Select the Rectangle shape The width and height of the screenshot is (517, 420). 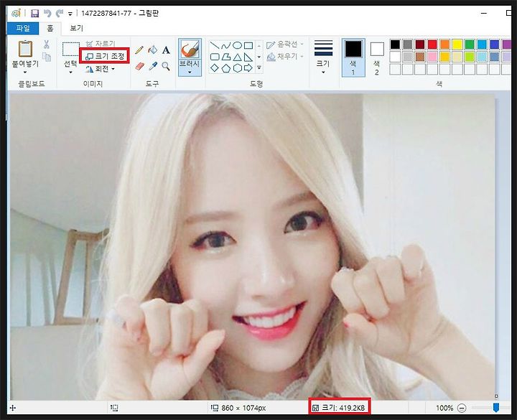[248, 45]
